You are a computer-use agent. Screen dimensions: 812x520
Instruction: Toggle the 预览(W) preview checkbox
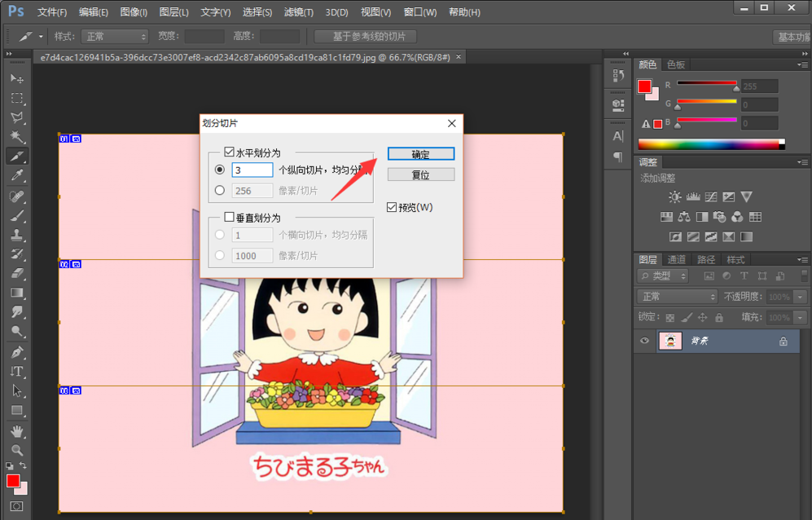391,207
